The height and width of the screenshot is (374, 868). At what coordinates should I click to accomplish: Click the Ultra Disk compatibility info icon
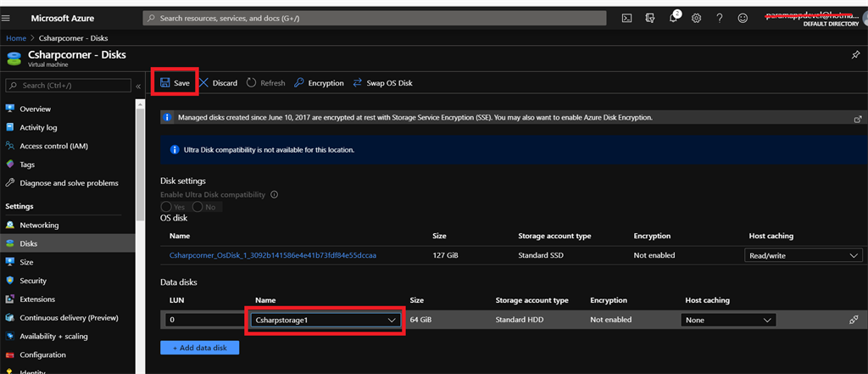coord(274,195)
